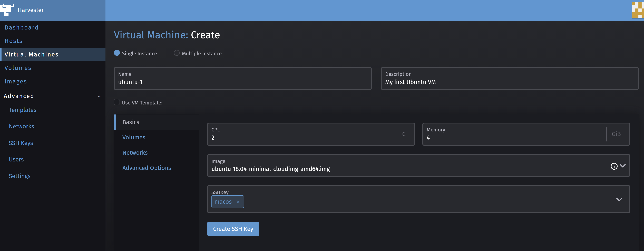Open Volumes in the main sidebar
Image resolution: width=644 pixels, height=251 pixels.
pyautogui.click(x=18, y=68)
